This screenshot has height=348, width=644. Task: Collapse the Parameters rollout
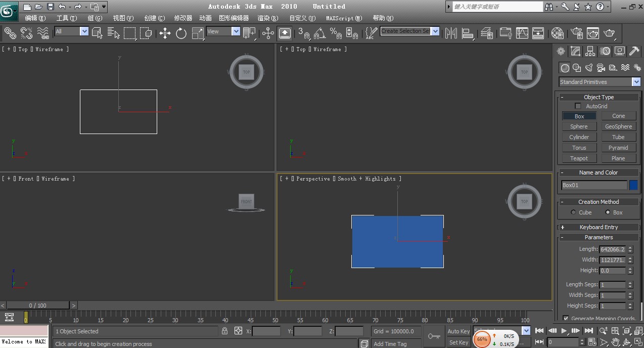(598, 237)
